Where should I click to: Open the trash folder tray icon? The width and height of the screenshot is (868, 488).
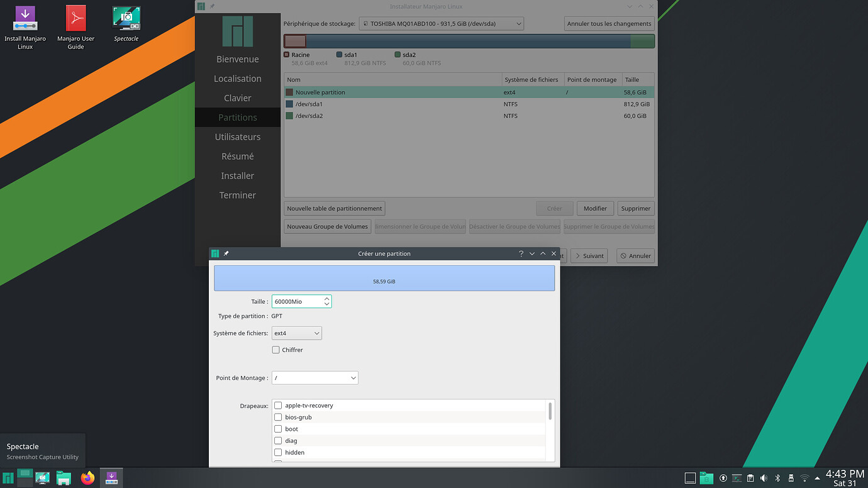706,479
